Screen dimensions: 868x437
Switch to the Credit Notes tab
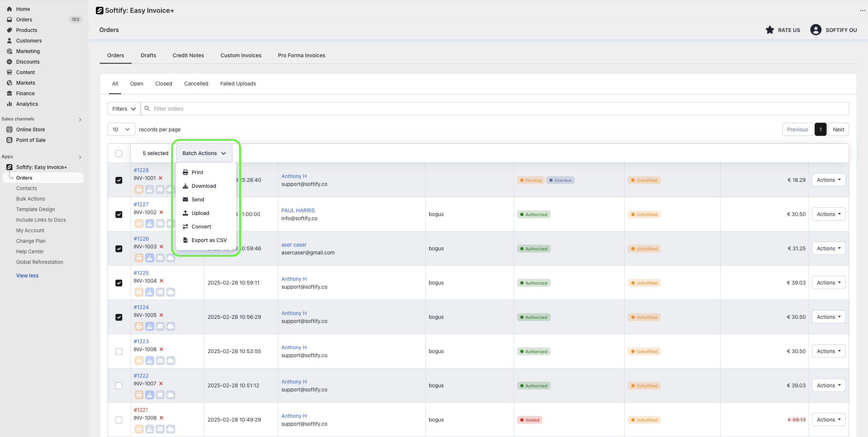tap(188, 55)
